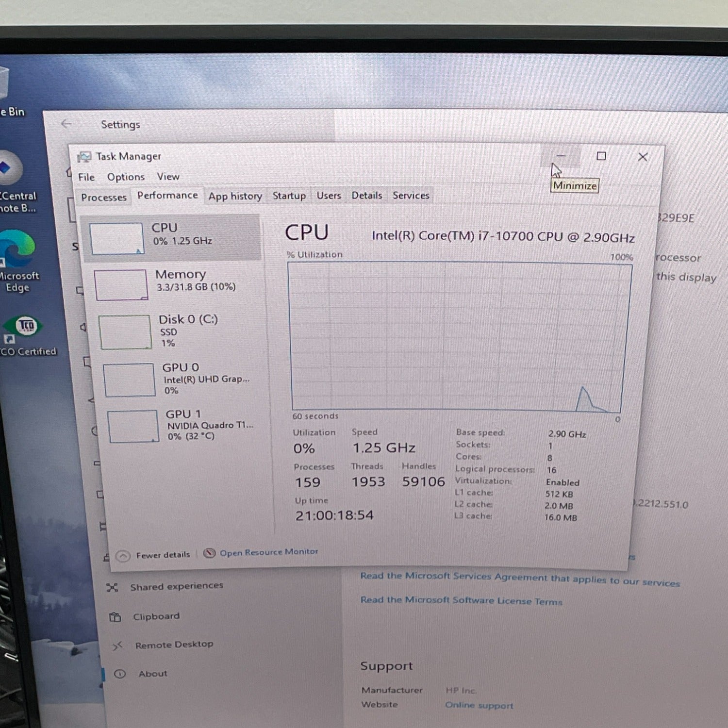Open the Options menu
Viewport: 728px width, 728px height.
tap(126, 177)
